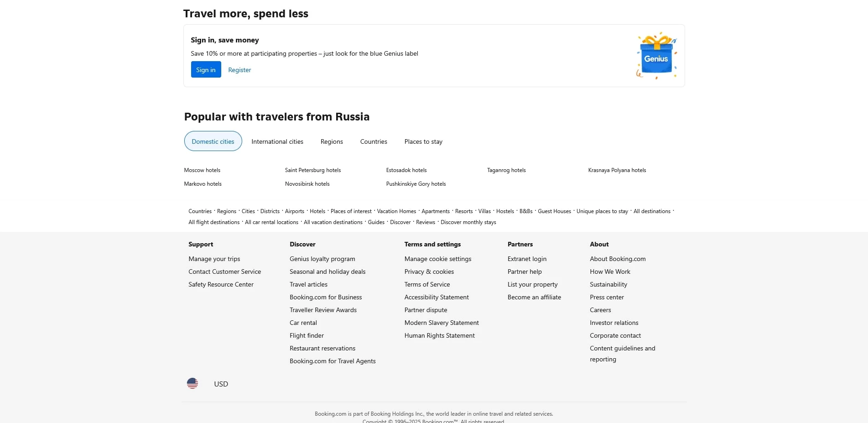
Task: Click the Genius gift box icon
Action: click(x=656, y=56)
